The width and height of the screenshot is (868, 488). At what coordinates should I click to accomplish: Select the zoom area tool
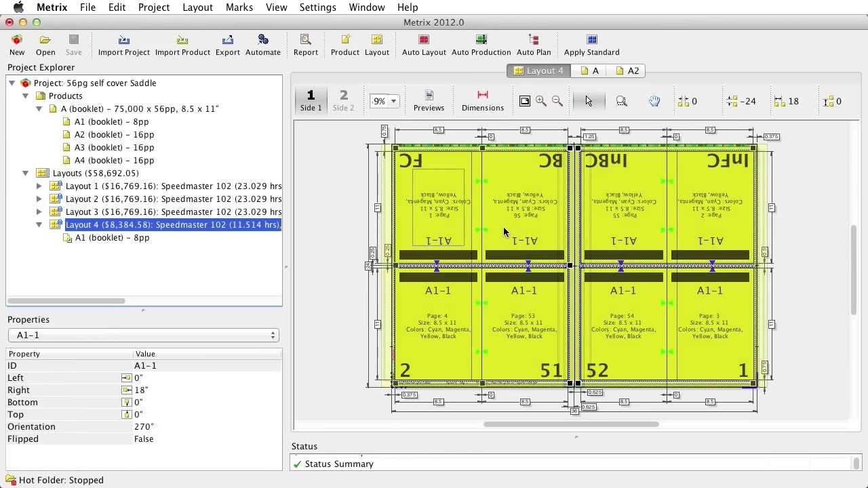click(621, 101)
